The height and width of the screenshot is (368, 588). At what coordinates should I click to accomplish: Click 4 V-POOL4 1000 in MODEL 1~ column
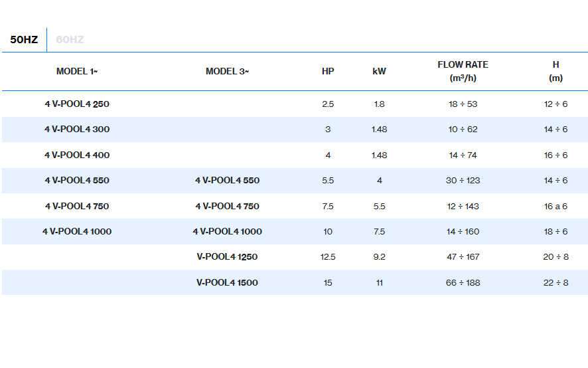tap(77, 232)
